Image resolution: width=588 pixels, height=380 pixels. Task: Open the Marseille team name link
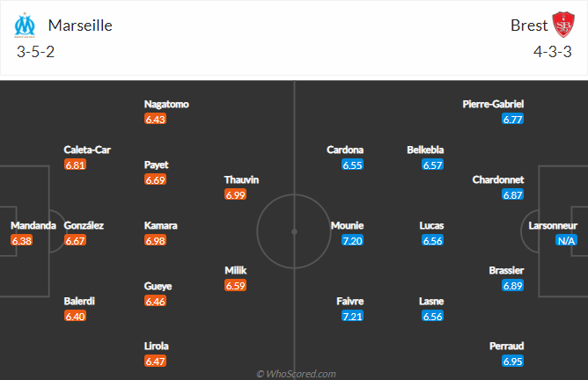79,25
